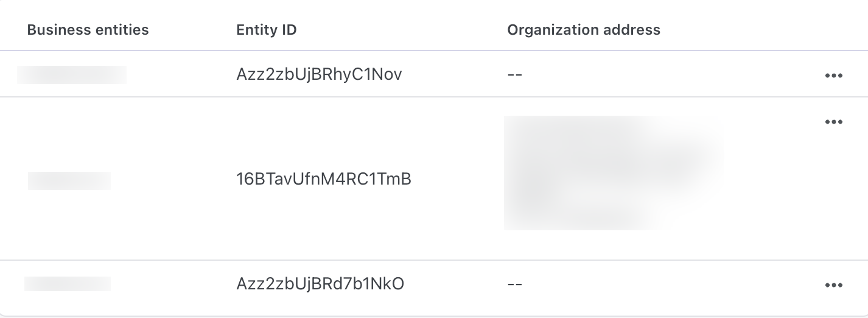Click blank row space right of 16BTavUfnM4RC1TmB ID

[457, 179]
